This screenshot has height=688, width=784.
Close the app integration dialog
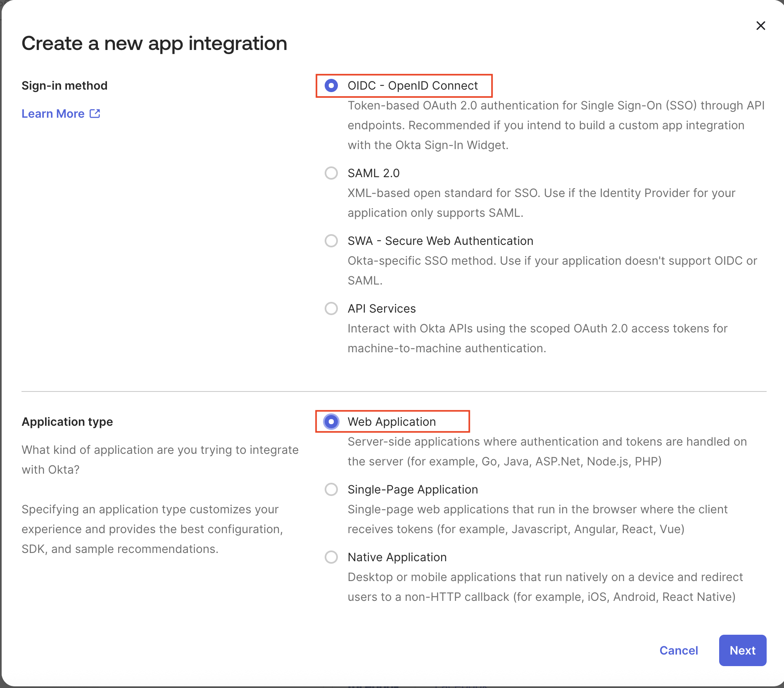click(x=760, y=26)
